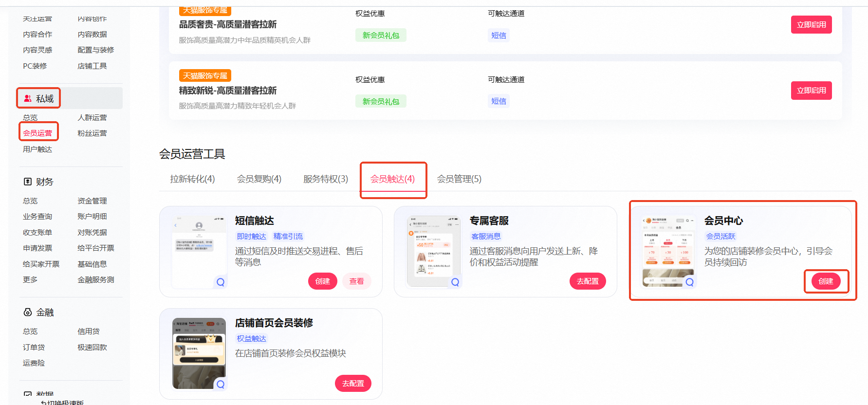Click 去配置 on the 专属客服 card

[588, 281]
